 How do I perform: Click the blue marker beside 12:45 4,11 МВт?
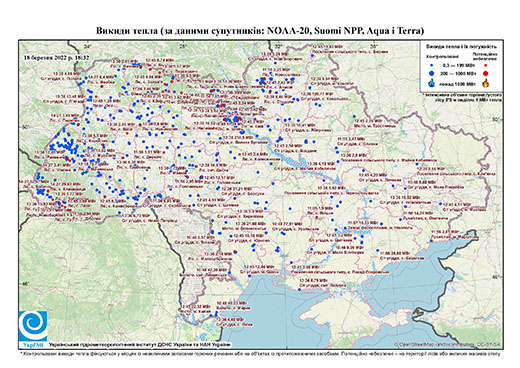pyautogui.click(x=440, y=204)
